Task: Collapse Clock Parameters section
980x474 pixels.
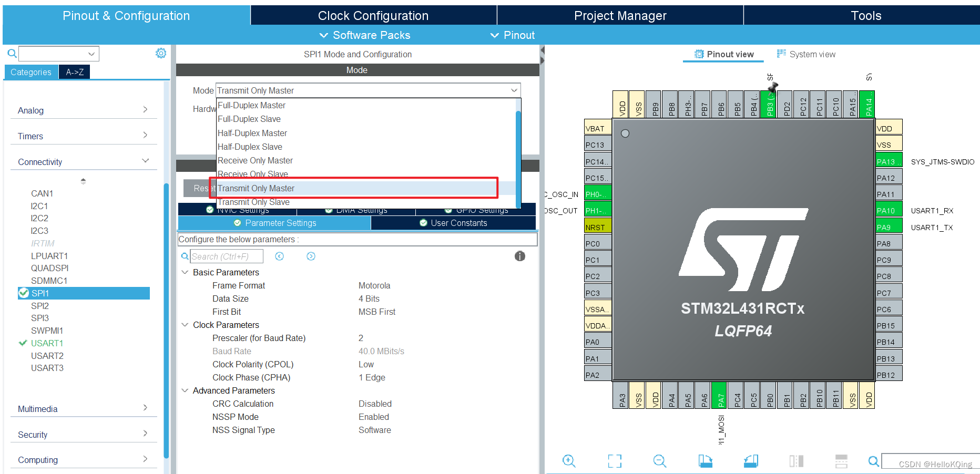Action: pos(185,325)
